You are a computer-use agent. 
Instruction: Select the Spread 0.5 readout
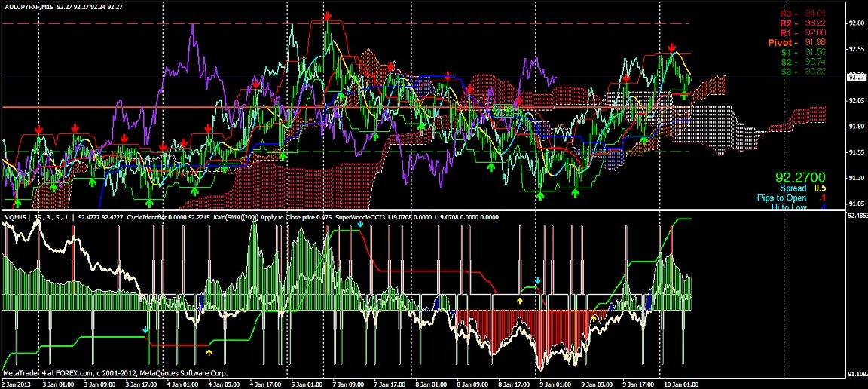(x=802, y=188)
